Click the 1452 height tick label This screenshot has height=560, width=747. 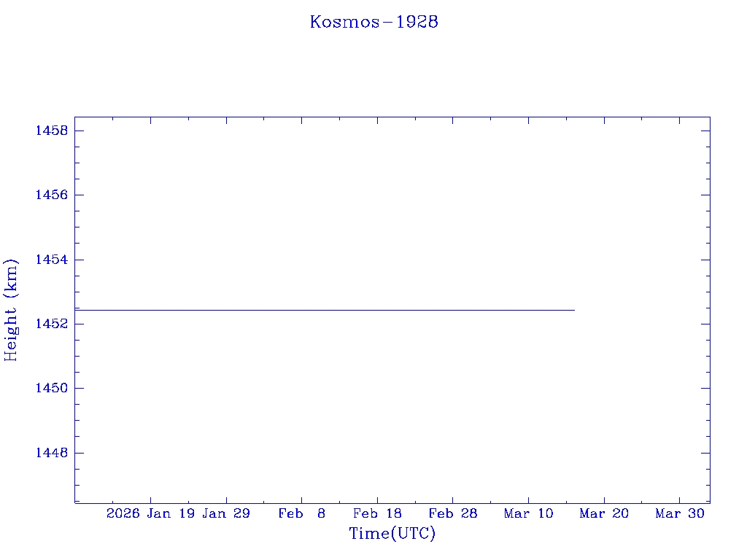(51, 324)
